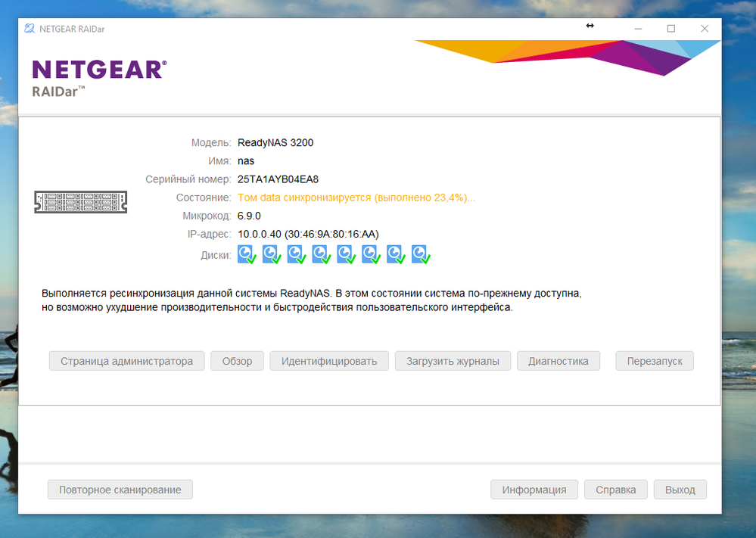Image resolution: width=756 pixels, height=538 pixels.
Task: Click the orange volume sync status text
Action: pos(356,197)
